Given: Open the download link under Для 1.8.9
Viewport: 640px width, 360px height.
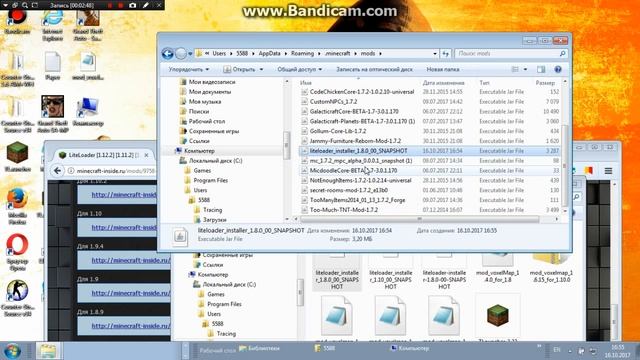Looking at the screenshot, I should (131, 326).
